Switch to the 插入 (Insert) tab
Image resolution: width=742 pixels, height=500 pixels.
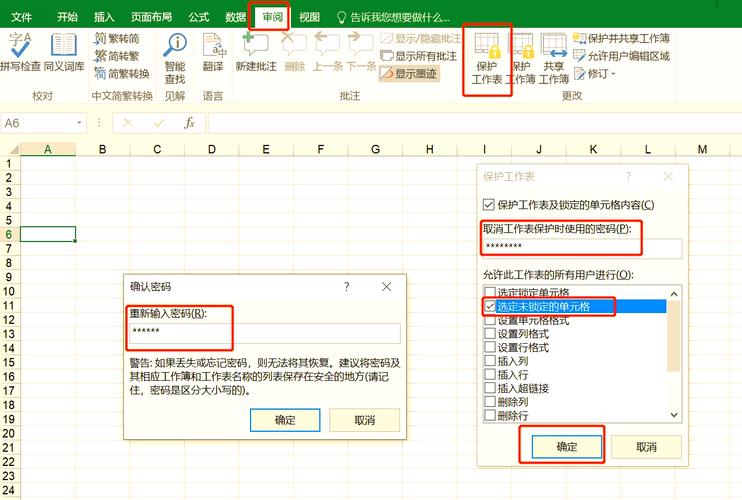pos(104,18)
